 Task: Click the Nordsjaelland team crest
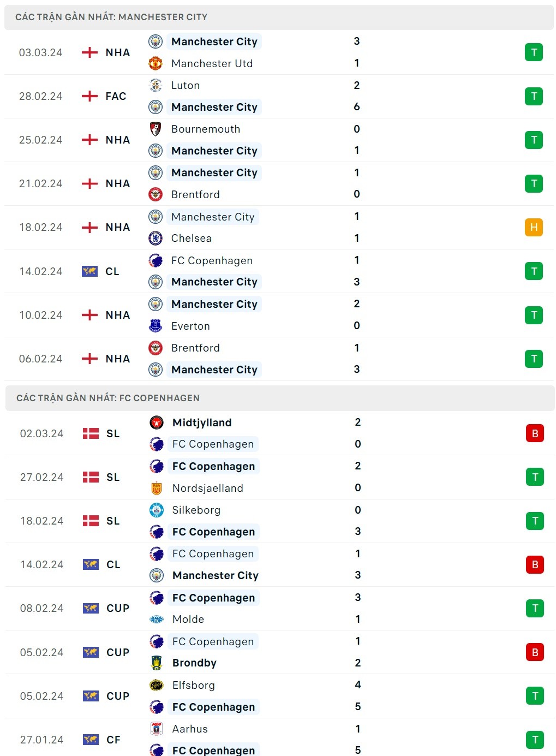[x=157, y=488]
